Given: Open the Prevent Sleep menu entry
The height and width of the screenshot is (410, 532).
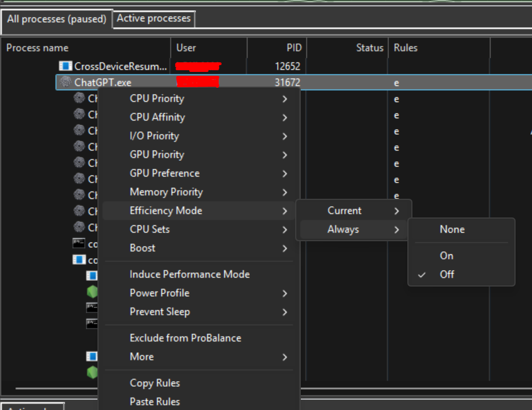Looking at the screenshot, I should [x=199, y=311].
